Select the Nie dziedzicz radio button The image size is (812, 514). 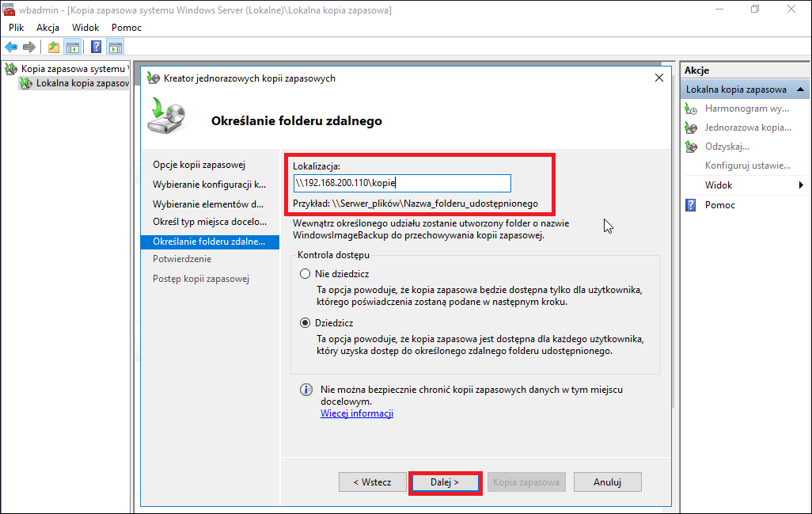[x=305, y=273]
